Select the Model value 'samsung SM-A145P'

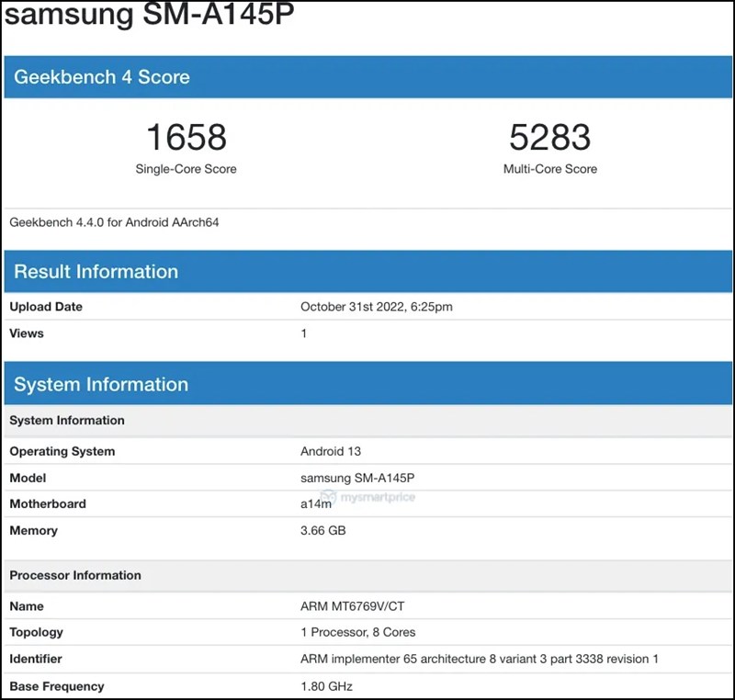357,478
